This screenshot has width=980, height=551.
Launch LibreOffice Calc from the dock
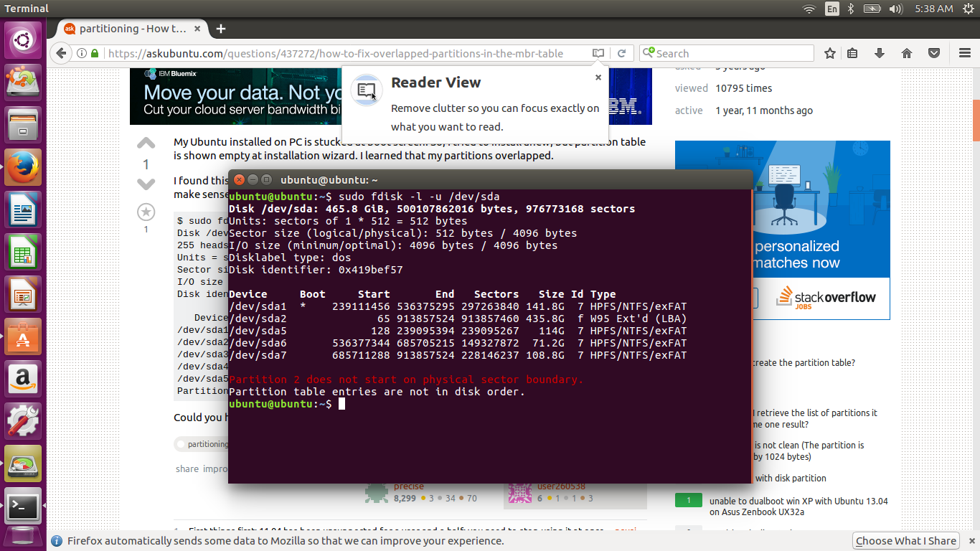pyautogui.click(x=23, y=252)
